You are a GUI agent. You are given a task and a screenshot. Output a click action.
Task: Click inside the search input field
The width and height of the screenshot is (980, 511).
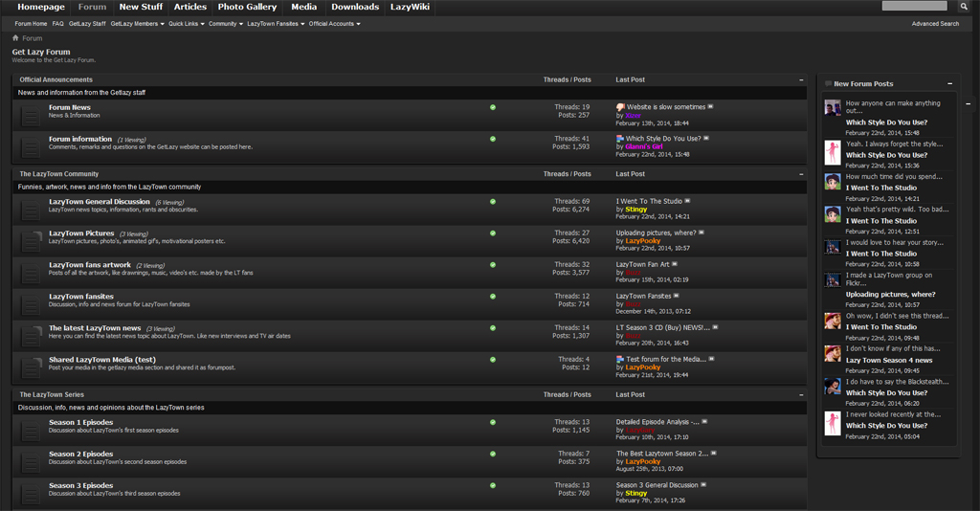click(913, 7)
